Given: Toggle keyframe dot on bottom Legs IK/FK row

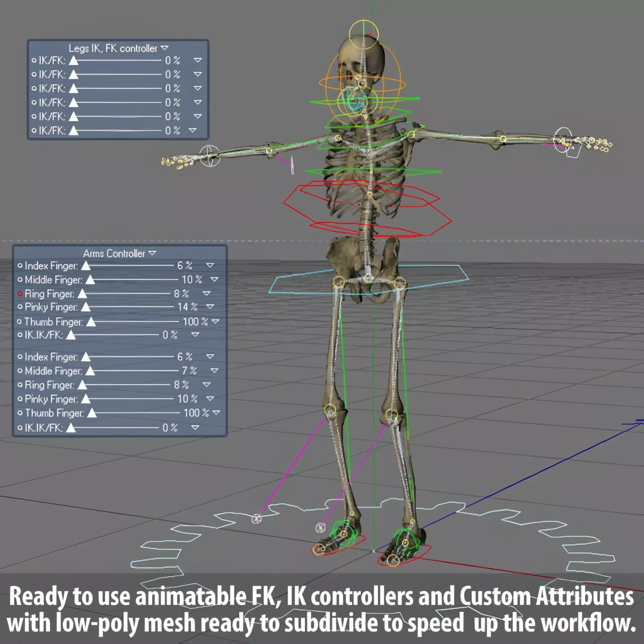Looking at the screenshot, I should 34,130.
